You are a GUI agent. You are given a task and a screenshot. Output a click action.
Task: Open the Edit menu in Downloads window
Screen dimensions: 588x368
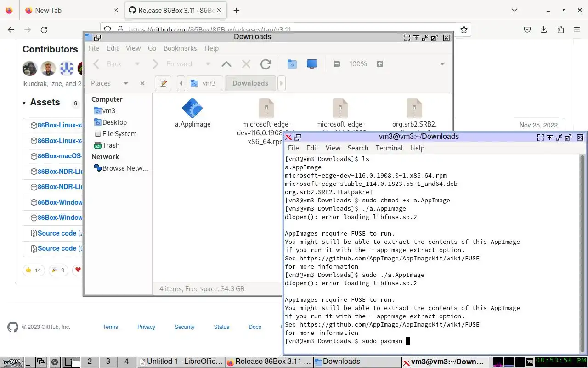point(113,48)
